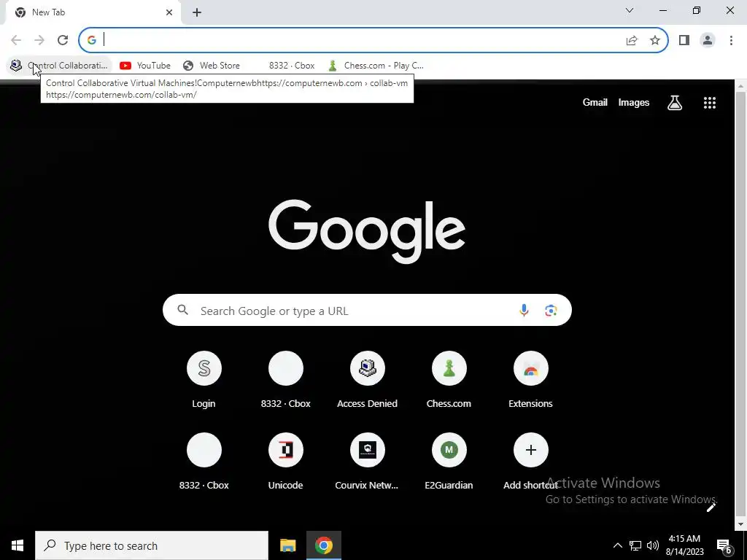
Task: Open notification center icon
Action: pos(724,545)
